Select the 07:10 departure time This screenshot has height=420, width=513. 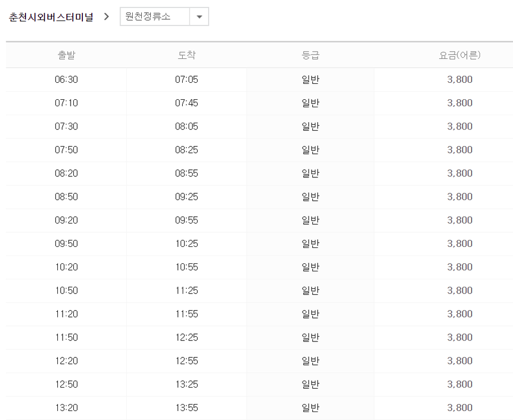pos(66,103)
